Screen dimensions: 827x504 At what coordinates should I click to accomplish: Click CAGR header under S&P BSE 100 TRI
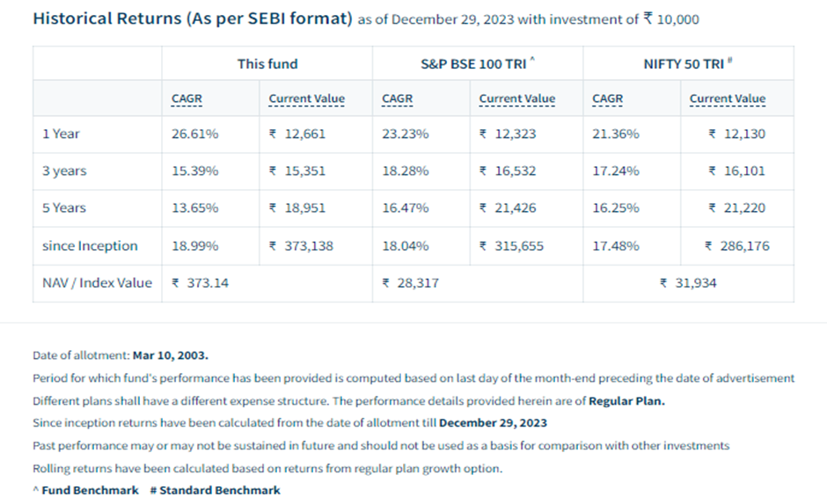(397, 99)
